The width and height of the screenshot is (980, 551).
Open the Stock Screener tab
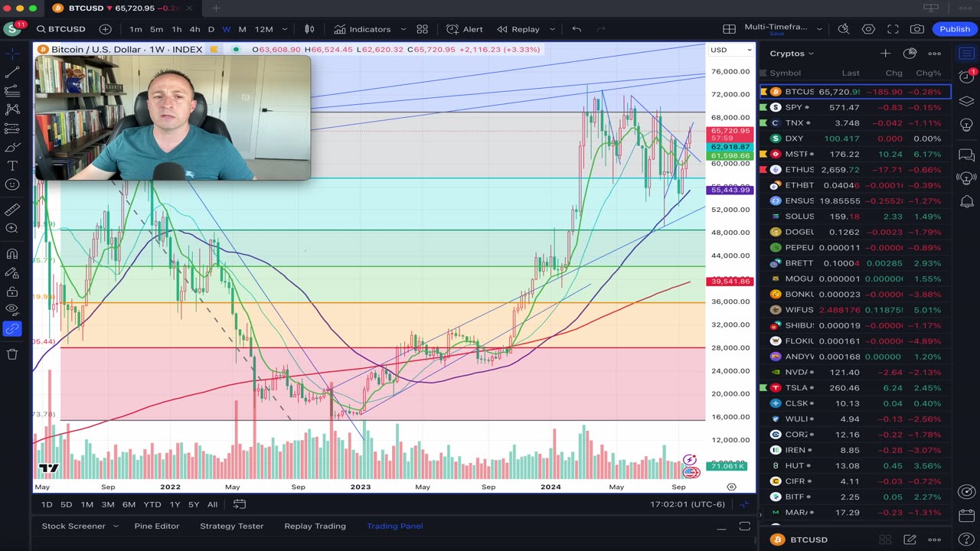[73, 526]
